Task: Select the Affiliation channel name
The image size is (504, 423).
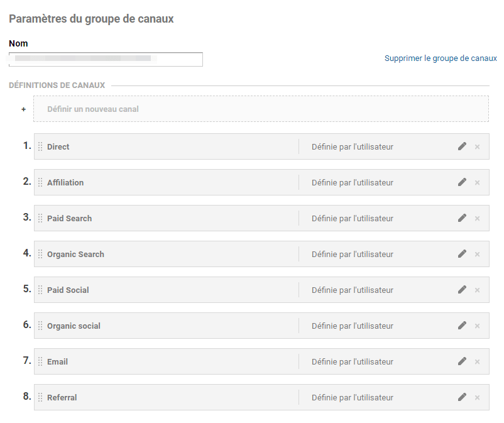Action: click(65, 182)
